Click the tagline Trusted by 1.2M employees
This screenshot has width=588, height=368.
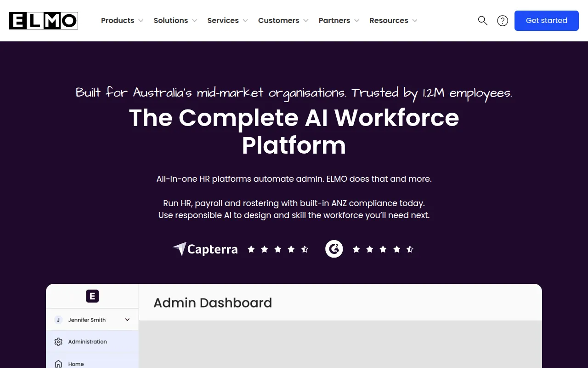432,93
